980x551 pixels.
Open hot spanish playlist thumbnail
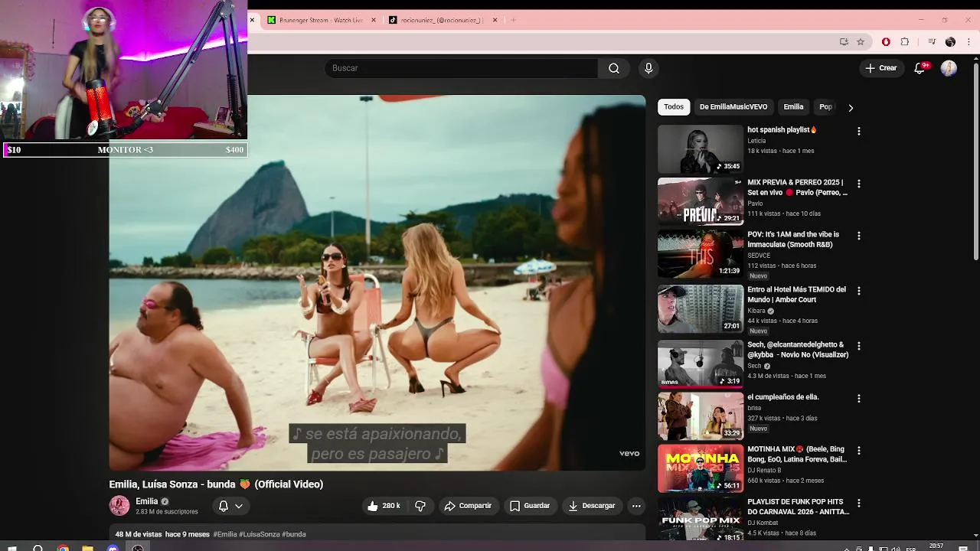[x=701, y=149]
